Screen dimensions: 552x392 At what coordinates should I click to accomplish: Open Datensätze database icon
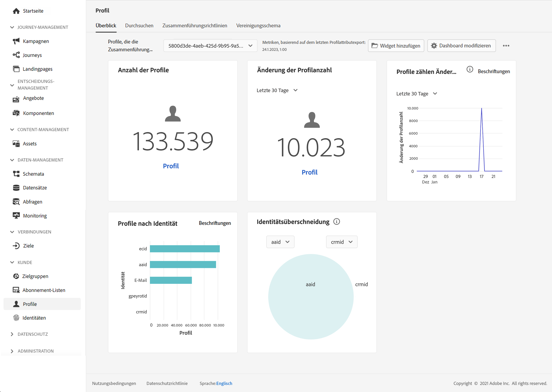click(x=16, y=188)
